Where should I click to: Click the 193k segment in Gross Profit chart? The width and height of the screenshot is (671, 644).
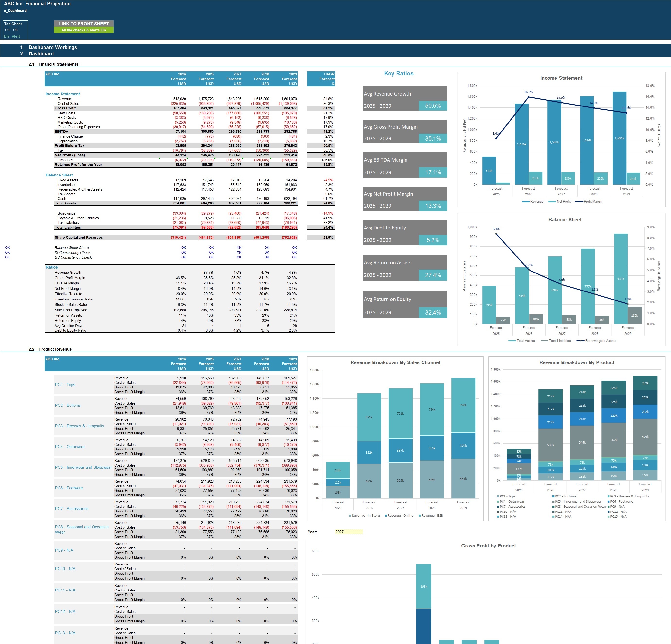(x=424, y=586)
